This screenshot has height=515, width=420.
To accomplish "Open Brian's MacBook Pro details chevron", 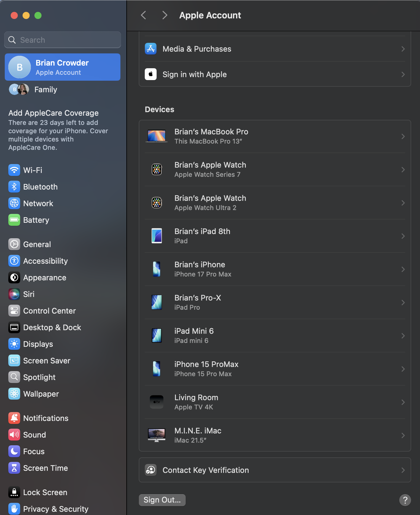I will coord(403,136).
